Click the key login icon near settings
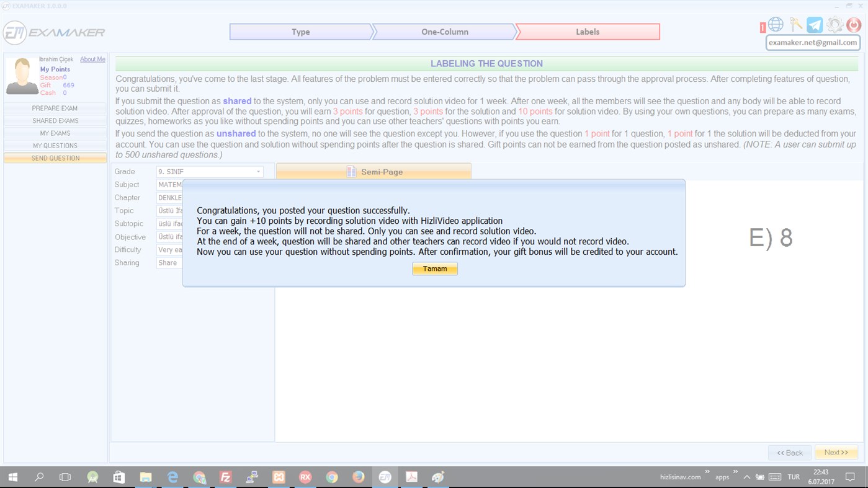The image size is (868, 488). pos(795,24)
